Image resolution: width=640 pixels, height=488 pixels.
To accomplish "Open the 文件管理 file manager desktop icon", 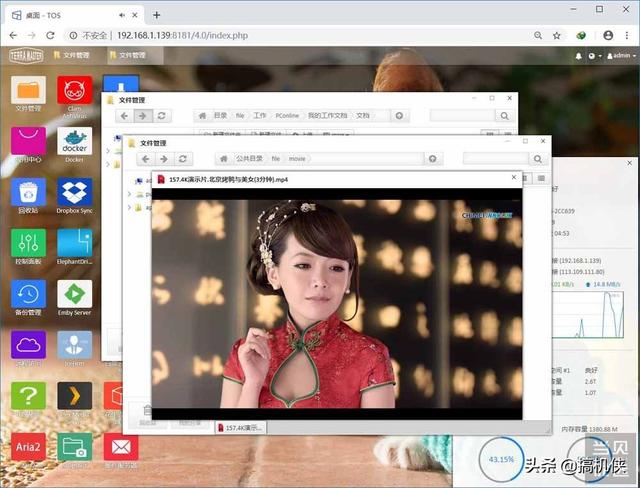I will click(28, 90).
